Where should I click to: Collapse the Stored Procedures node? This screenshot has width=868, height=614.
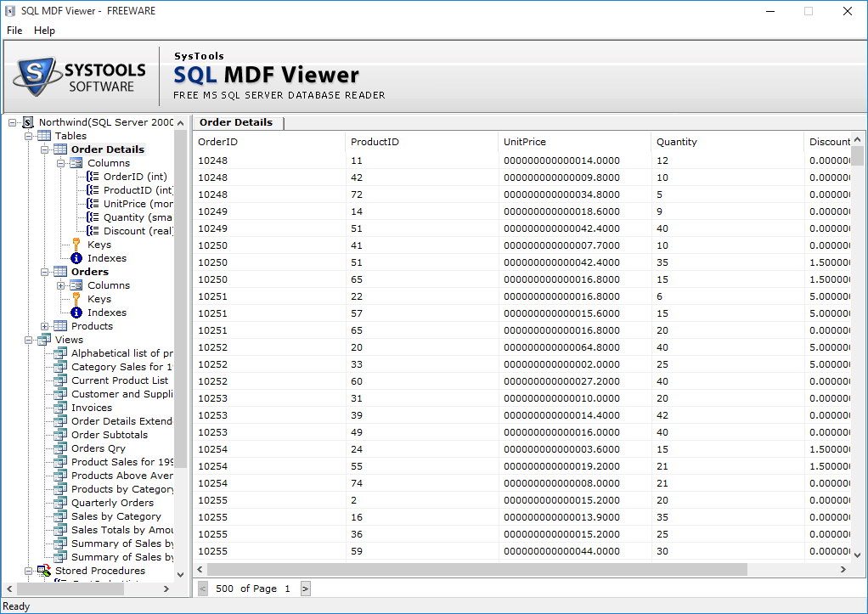[28, 570]
